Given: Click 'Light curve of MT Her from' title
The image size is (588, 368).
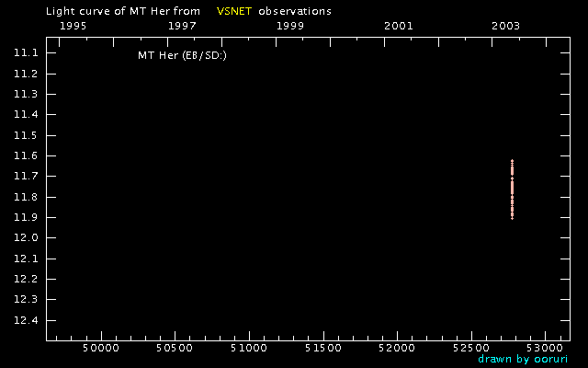Looking at the screenshot, I should (123, 11).
